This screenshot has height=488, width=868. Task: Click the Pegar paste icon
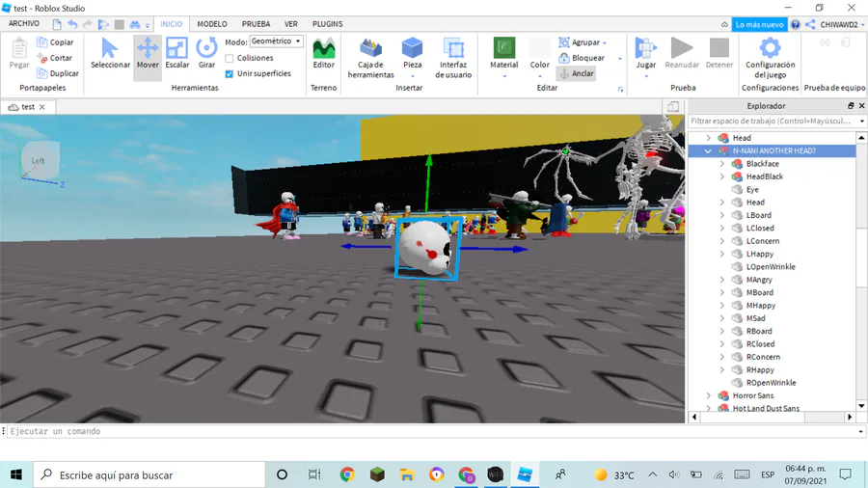[19, 48]
